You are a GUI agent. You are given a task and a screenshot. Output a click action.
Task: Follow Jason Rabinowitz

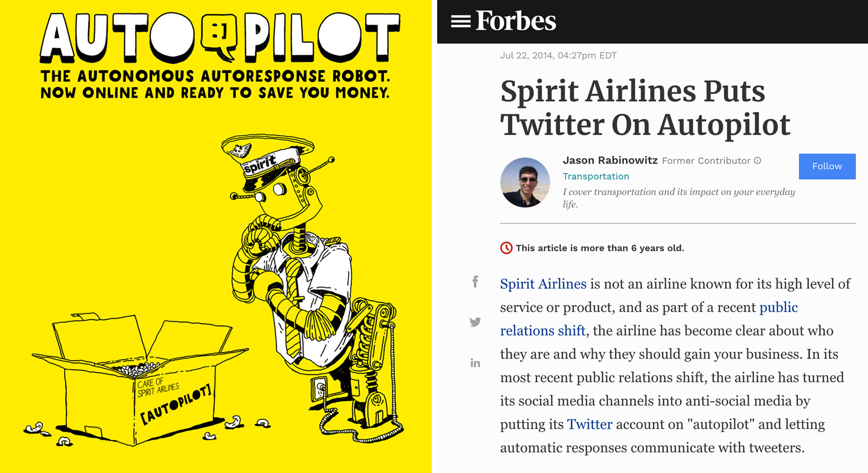point(827,166)
